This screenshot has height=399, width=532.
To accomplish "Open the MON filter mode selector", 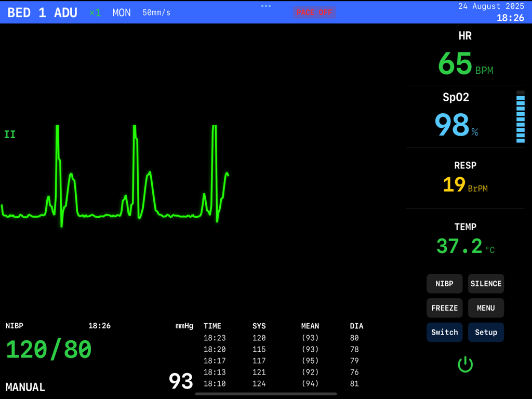I will [121, 12].
